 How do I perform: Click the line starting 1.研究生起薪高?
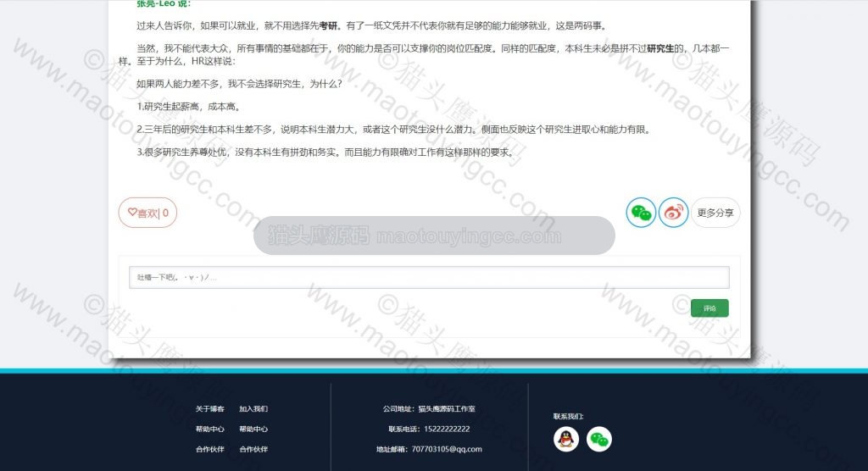click(189, 107)
